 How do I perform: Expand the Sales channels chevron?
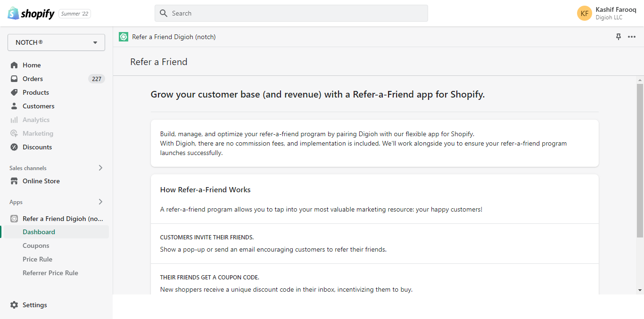[100, 168]
